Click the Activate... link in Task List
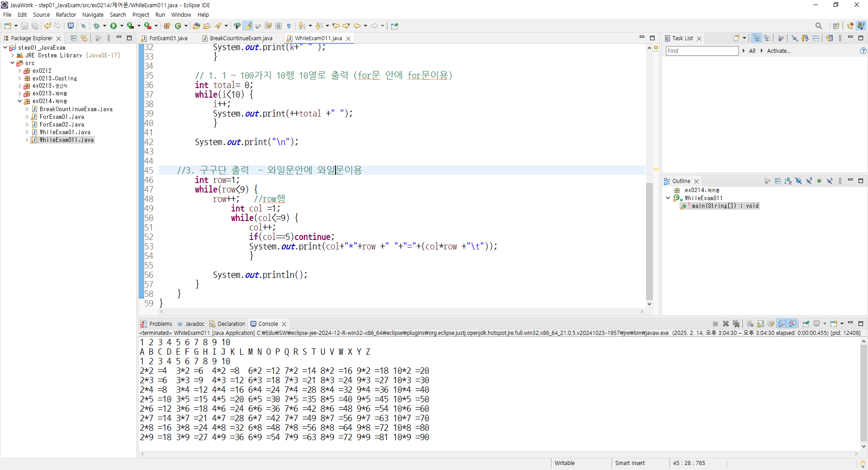Screen dimensions: 868x470 pos(778,51)
